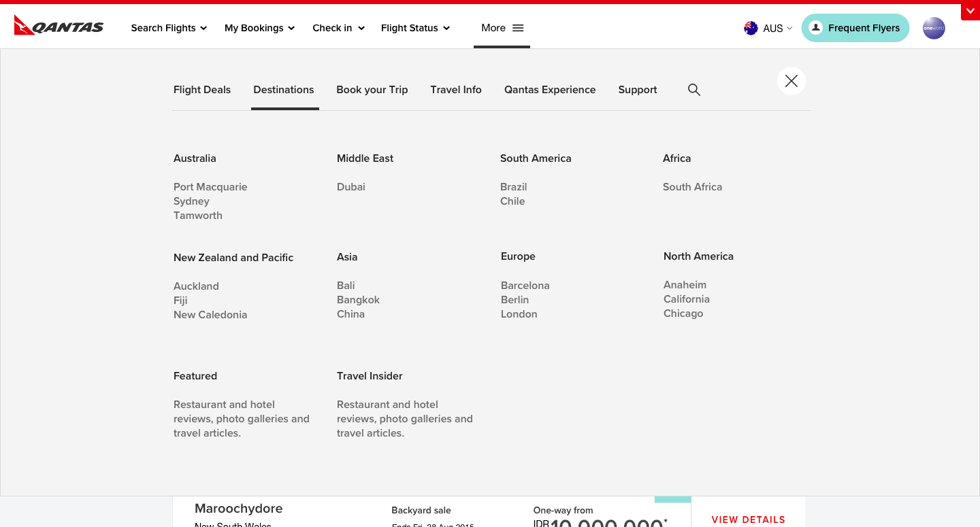The width and height of the screenshot is (980, 527).
Task: Select the Tamworth destination link
Action: [198, 216]
